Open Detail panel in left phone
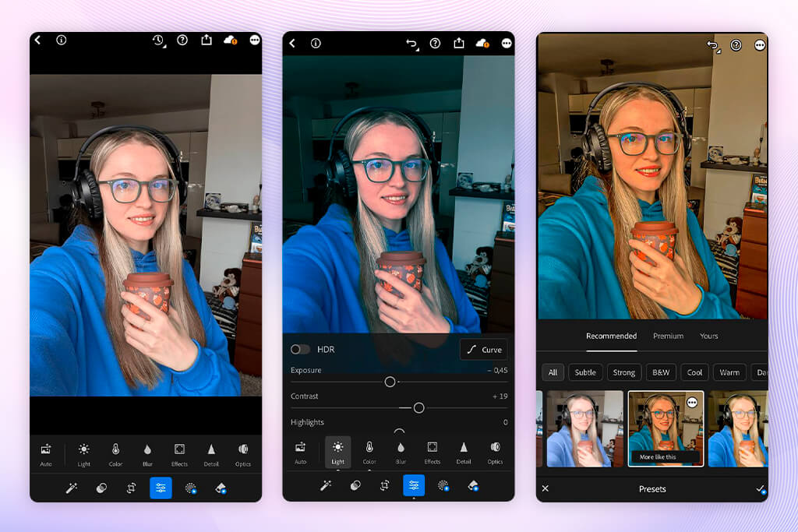798x532 pixels. [x=211, y=454]
